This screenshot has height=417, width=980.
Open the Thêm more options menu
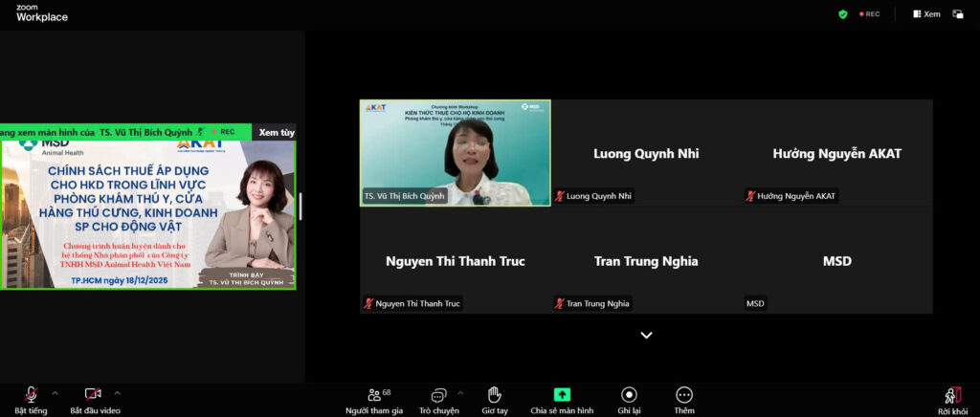684,398
